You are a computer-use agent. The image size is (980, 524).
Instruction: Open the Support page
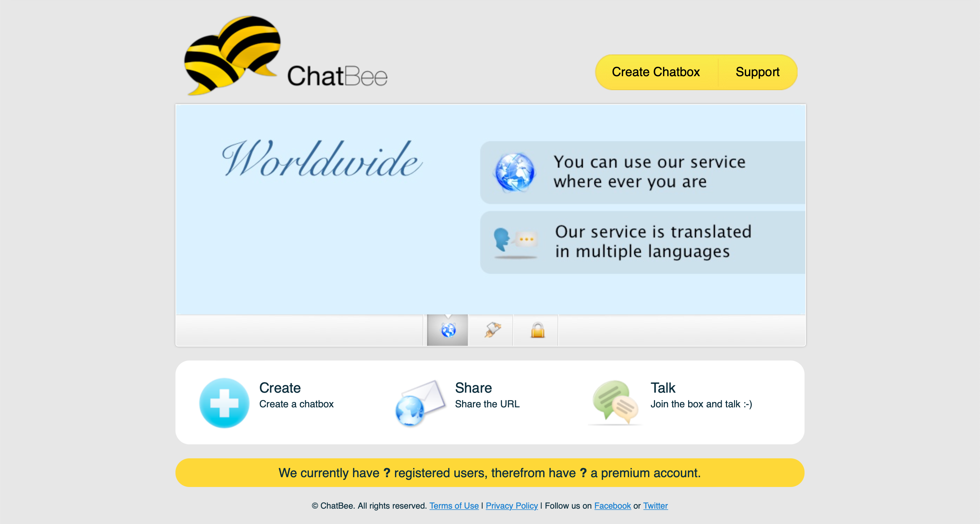[757, 72]
